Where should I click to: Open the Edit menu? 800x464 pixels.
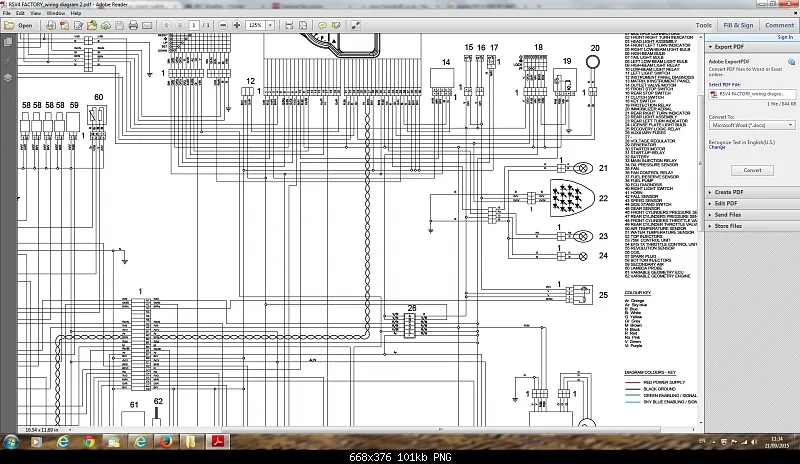point(20,13)
